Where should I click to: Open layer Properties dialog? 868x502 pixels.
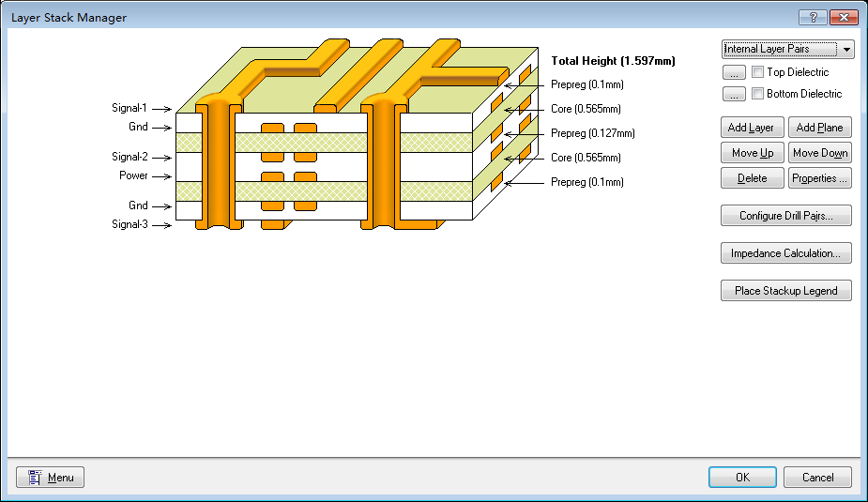point(819,178)
